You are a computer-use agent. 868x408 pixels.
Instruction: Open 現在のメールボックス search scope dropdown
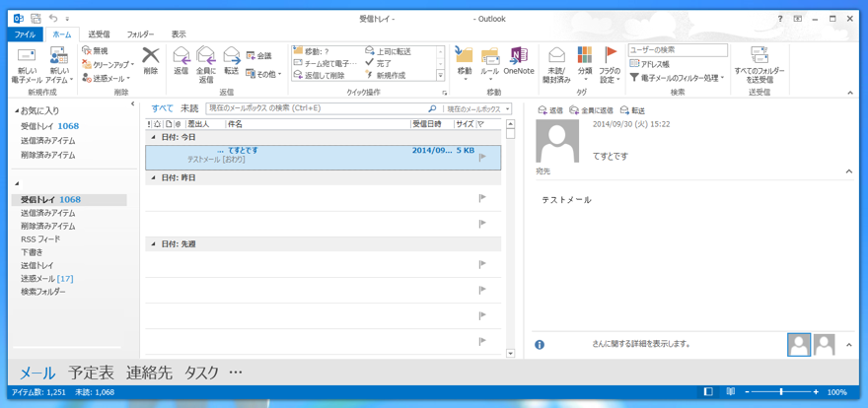click(x=478, y=108)
